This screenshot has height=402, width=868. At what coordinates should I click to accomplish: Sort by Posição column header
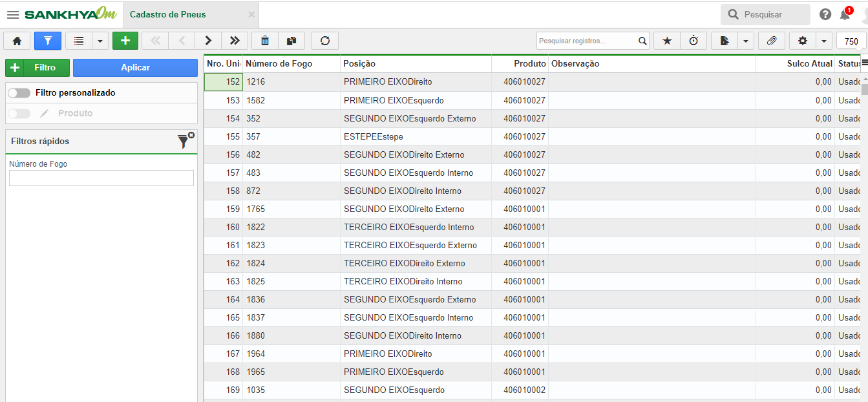tap(416, 64)
